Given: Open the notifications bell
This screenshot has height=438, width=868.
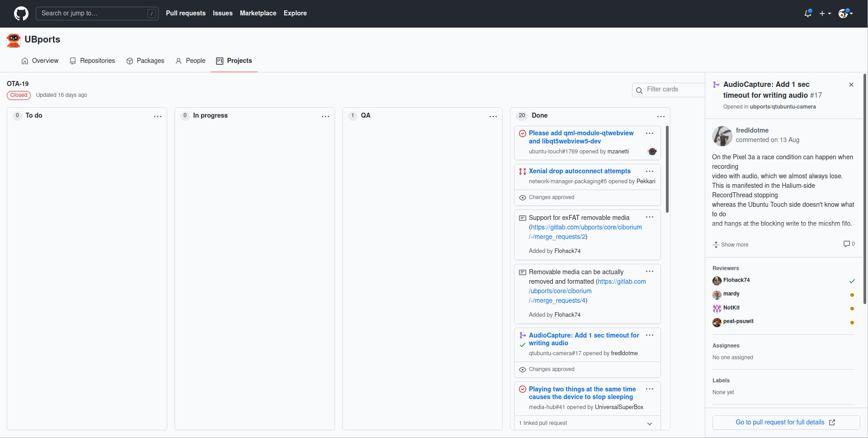Looking at the screenshot, I should click(x=808, y=14).
